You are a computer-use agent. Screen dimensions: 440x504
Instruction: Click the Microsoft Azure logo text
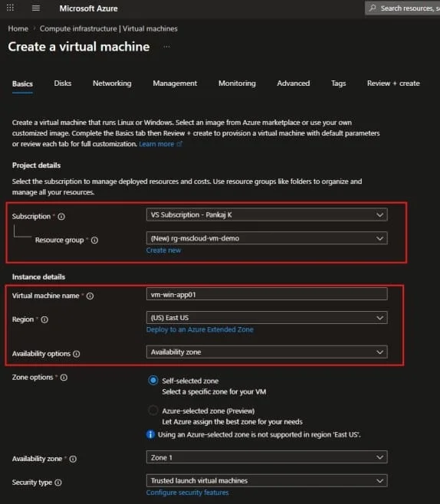click(x=88, y=8)
